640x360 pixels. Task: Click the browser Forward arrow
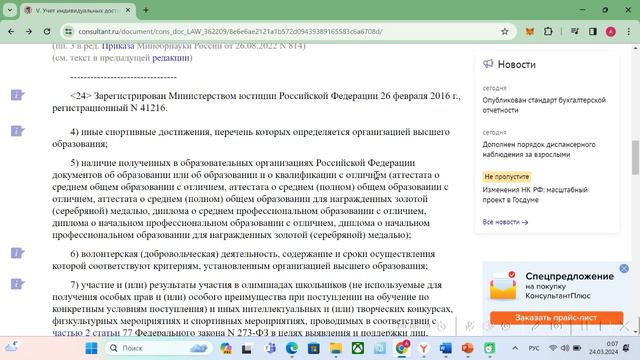coord(29,31)
